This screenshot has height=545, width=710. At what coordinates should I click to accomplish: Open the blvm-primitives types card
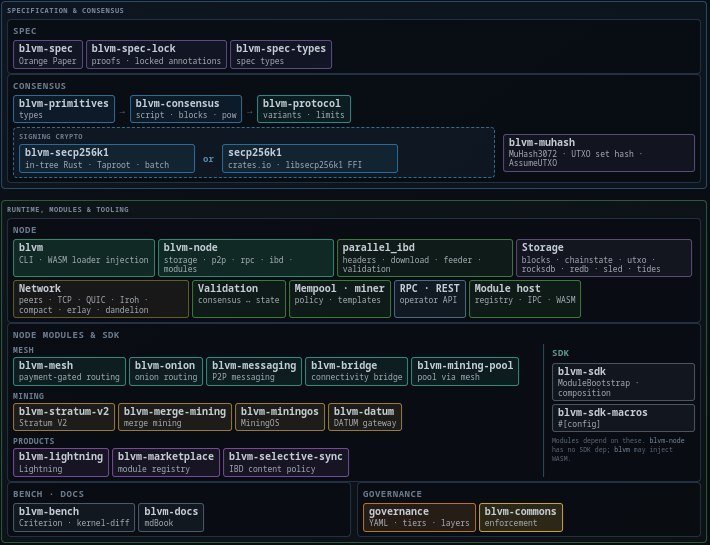tap(64, 109)
